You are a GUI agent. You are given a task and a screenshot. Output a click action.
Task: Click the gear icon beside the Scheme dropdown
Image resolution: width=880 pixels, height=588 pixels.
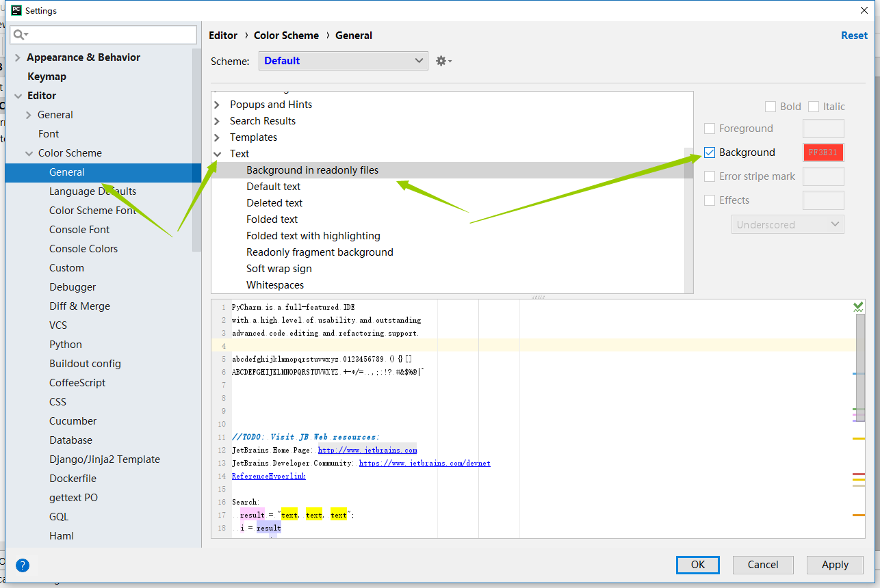(x=443, y=61)
